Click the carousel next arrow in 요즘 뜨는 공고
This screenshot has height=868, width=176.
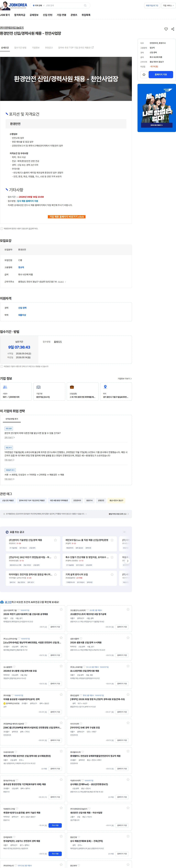click(x=128, y=561)
